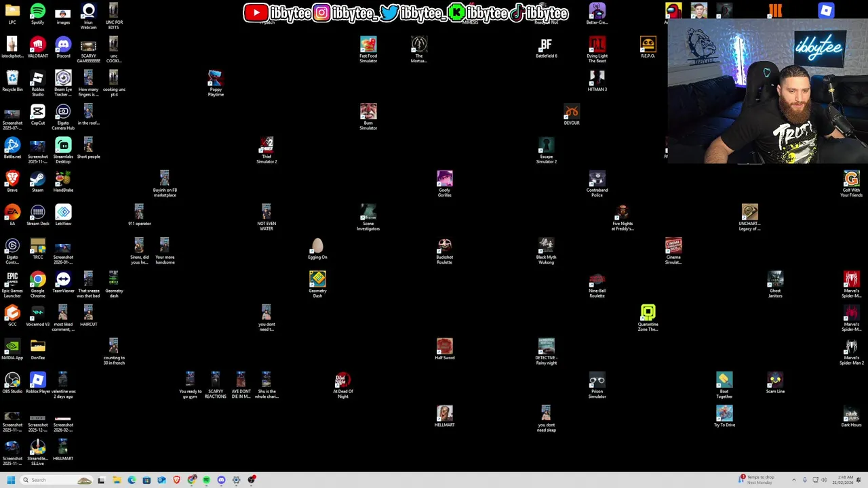Open Roblox Studio shortcut
868x488 pixels.
(x=37, y=83)
